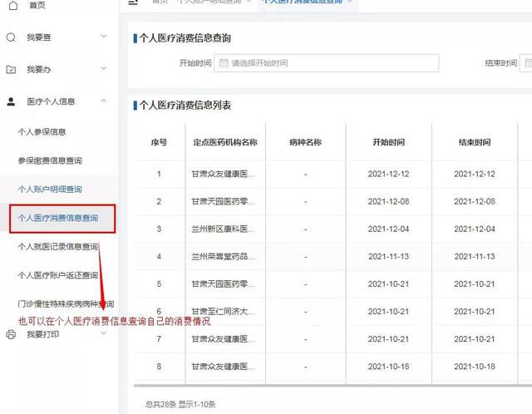Select row 3 institution 兰州新区康科医…
532x414 pixels.
(224, 229)
